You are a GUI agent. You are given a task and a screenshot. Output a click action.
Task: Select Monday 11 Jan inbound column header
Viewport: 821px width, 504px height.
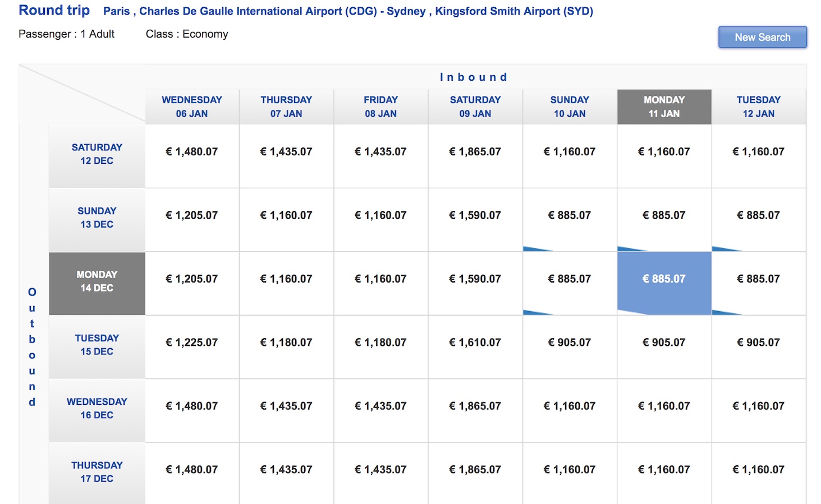[664, 107]
